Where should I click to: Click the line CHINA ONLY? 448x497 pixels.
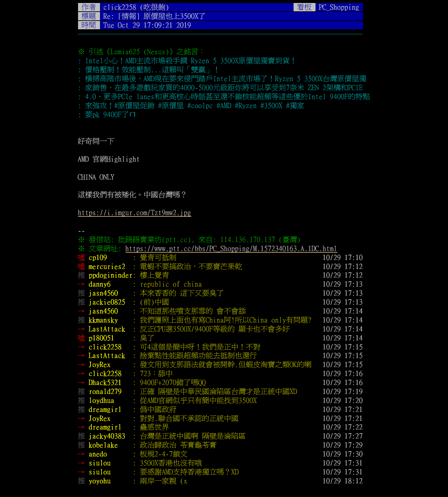point(96,177)
